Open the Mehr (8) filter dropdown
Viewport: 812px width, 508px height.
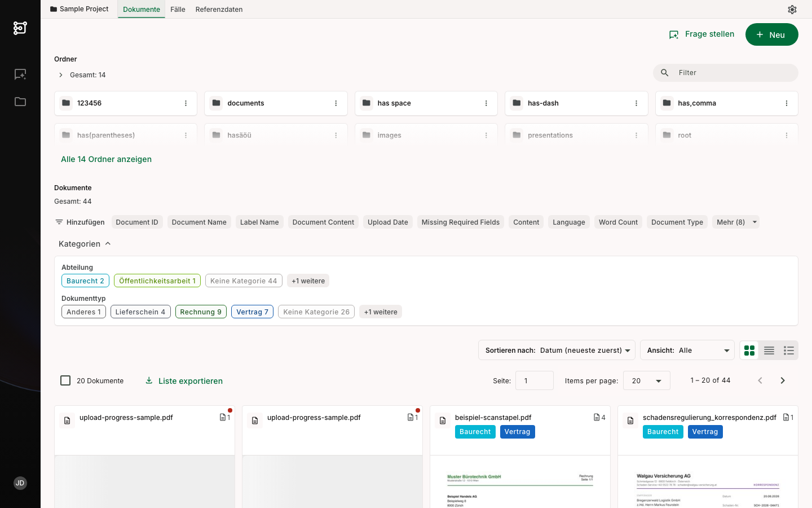pyautogui.click(x=736, y=222)
